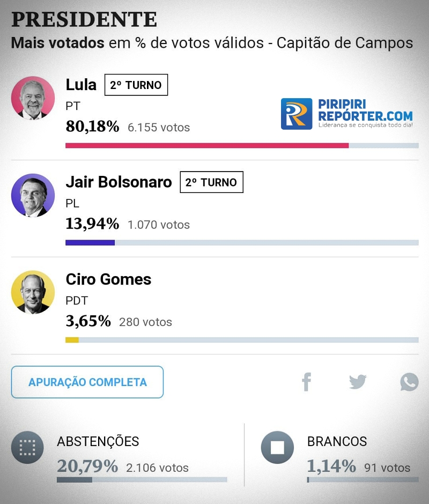Click Ciro Gomes' yellow vote bar
429x504 pixels.
coord(72,340)
